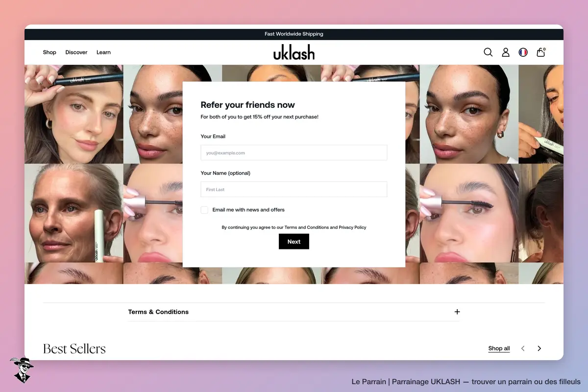Go to previous Best Sellers arrow

point(523,348)
